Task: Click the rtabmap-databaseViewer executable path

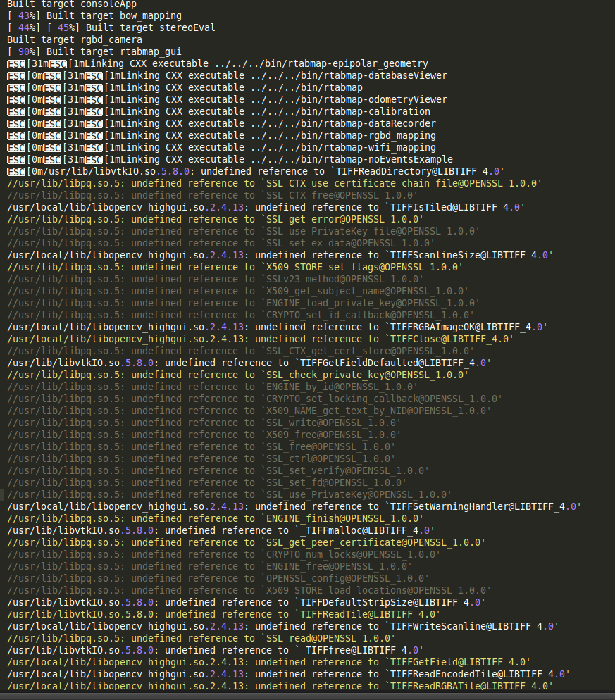Action: pyautogui.click(x=348, y=75)
